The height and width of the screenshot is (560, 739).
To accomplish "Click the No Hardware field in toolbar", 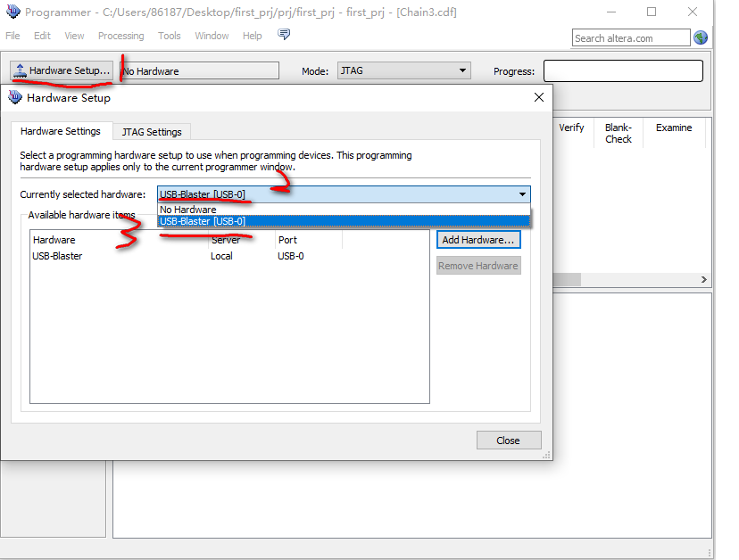I will (200, 71).
